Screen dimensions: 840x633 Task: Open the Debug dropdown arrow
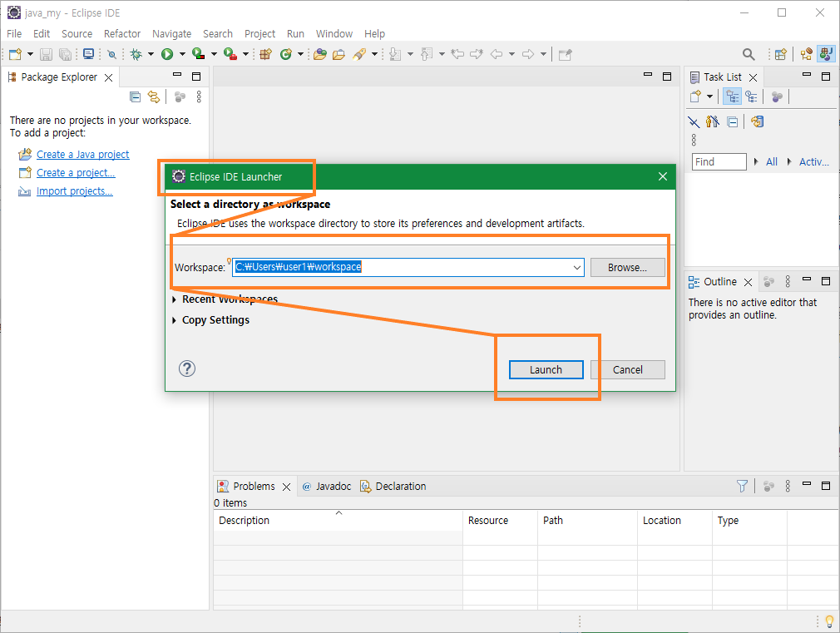pos(151,54)
